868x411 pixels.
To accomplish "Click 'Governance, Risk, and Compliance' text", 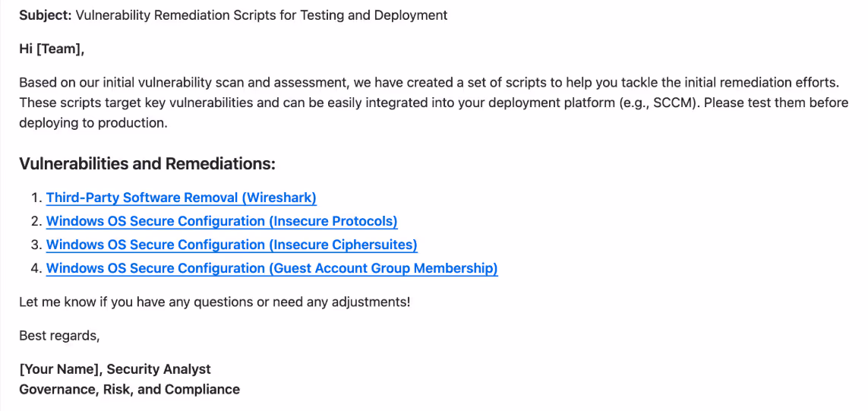I will pos(130,390).
